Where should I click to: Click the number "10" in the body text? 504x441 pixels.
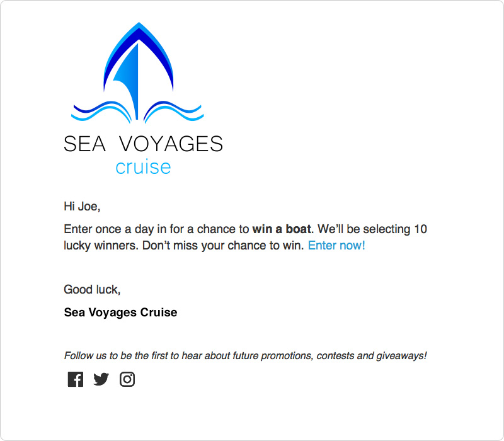pos(420,229)
